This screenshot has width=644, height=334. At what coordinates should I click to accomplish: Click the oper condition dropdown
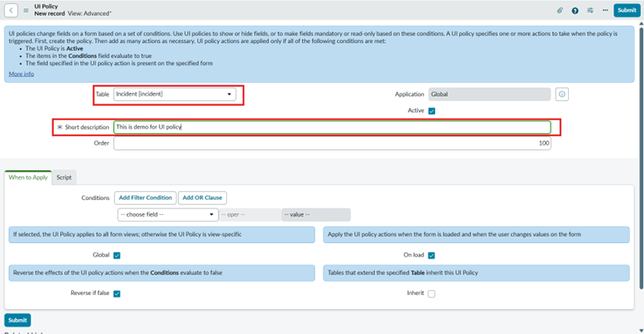(249, 215)
